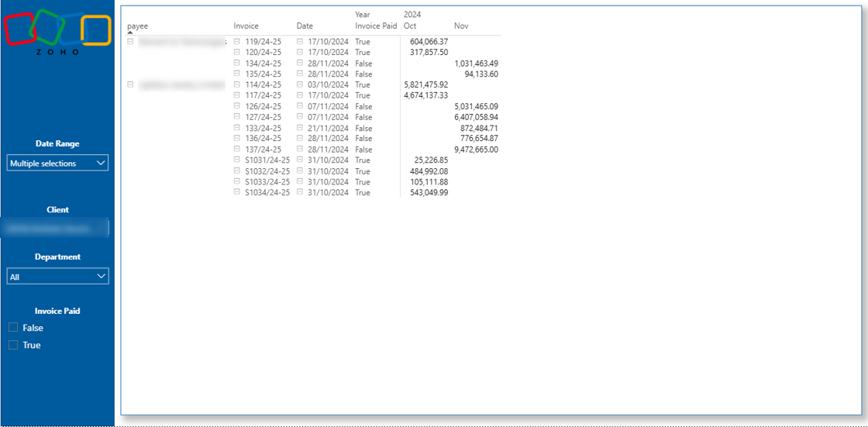868x427 pixels.
Task: Select the amount 6,407,058.94
Action: click(x=476, y=117)
